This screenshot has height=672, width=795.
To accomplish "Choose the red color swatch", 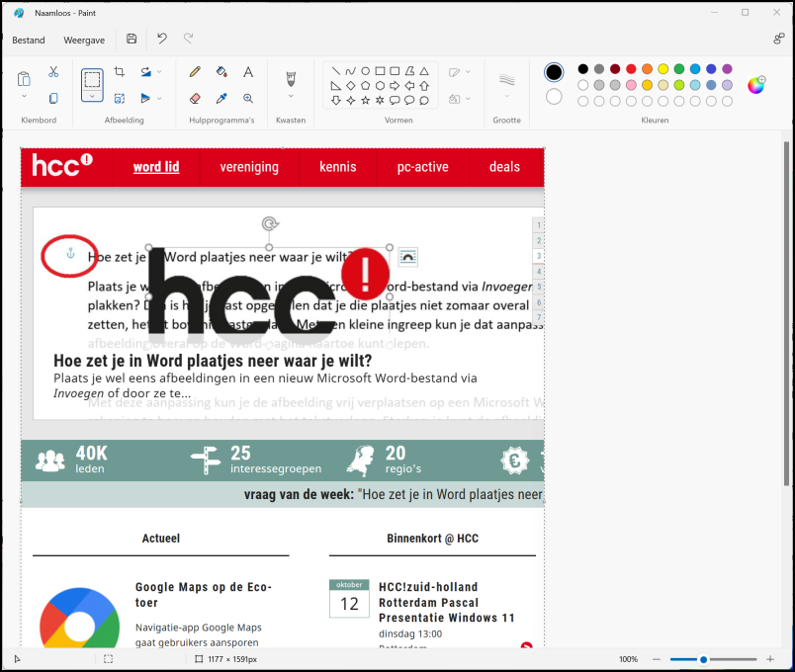I will [631, 69].
